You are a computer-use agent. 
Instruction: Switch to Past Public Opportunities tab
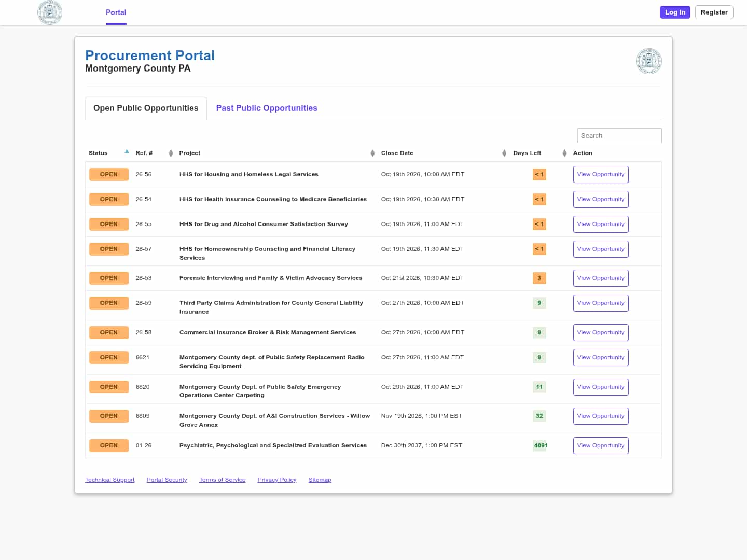tap(267, 108)
